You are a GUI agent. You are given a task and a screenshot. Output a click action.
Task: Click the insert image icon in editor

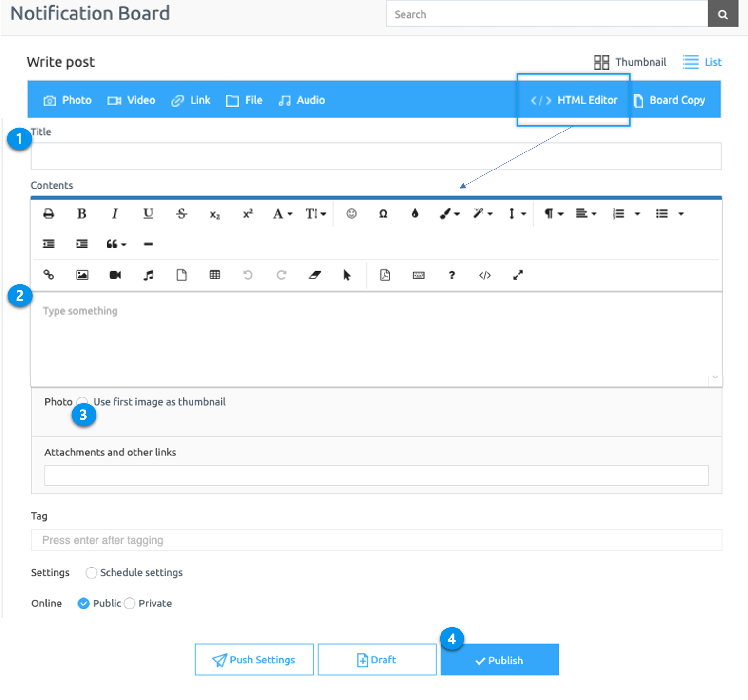click(x=82, y=275)
